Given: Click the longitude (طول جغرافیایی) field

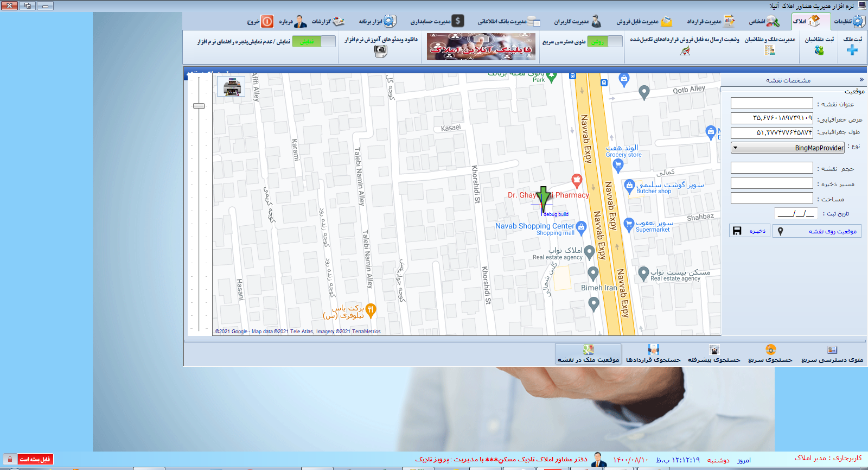Looking at the screenshot, I should 771,132.
